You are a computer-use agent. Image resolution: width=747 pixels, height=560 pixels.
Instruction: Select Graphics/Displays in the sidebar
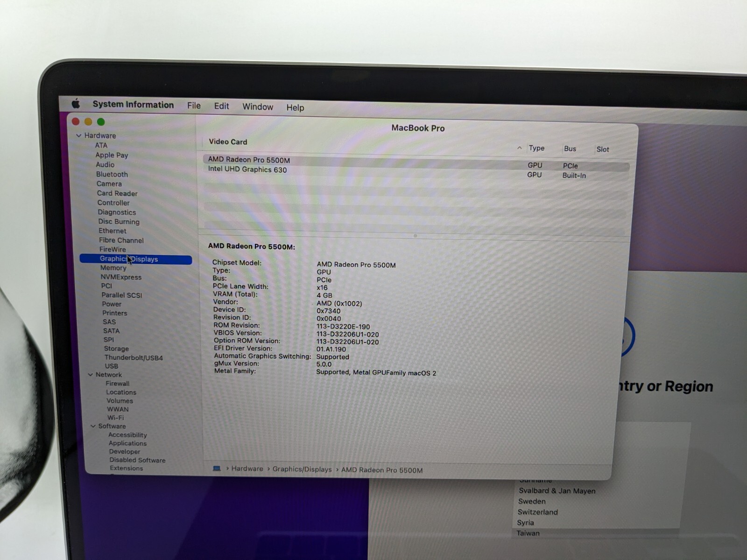tap(136, 259)
